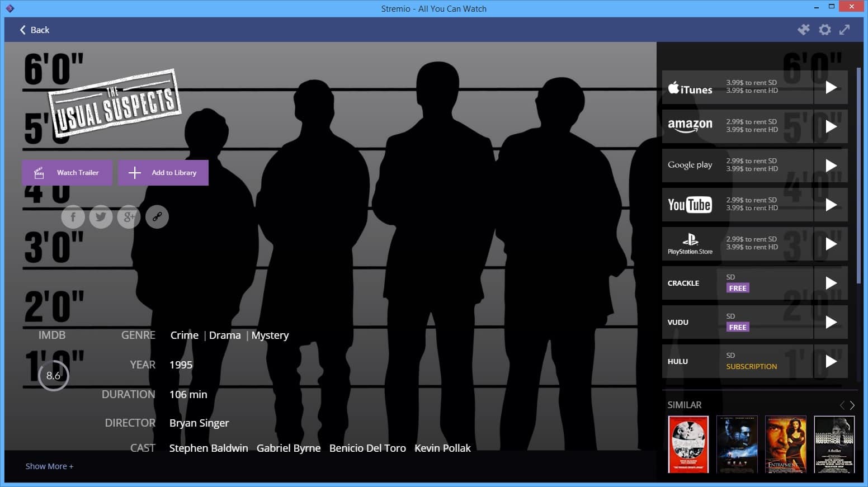868x487 pixels.
Task: Click cast member Kevin Pollak
Action: point(442,448)
